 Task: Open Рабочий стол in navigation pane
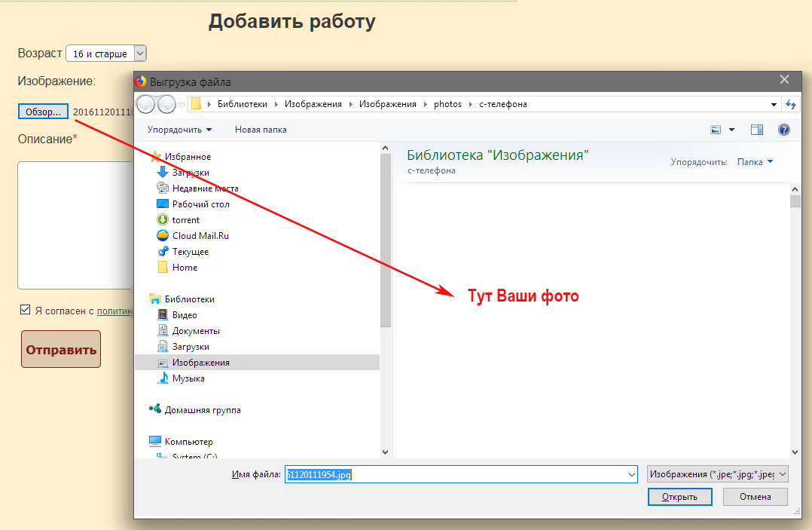point(200,204)
